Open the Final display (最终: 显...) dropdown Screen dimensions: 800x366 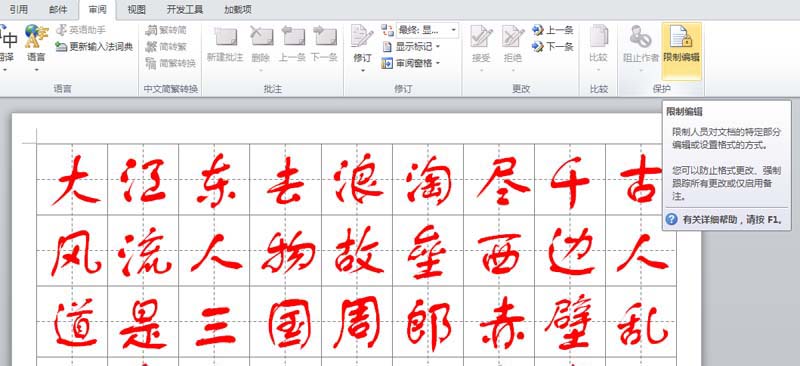[x=427, y=30]
